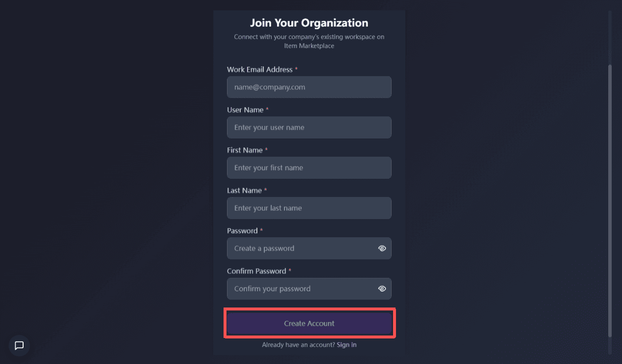
Task: Click the Create Account button
Action: click(309, 323)
